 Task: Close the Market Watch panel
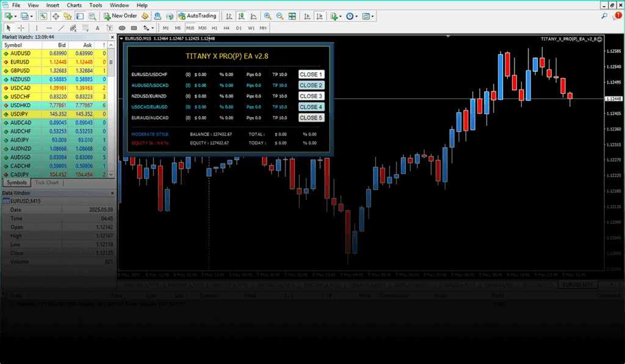pyautogui.click(x=112, y=37)
